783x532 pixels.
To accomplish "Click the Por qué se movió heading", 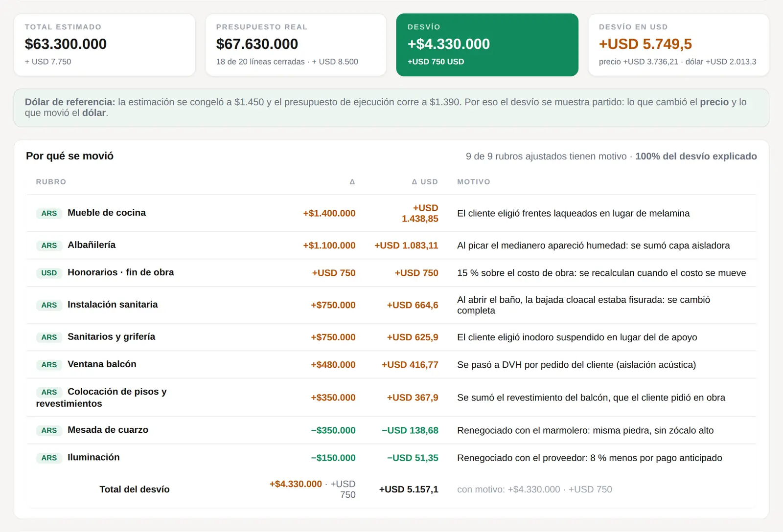I will tap(70, 156).
